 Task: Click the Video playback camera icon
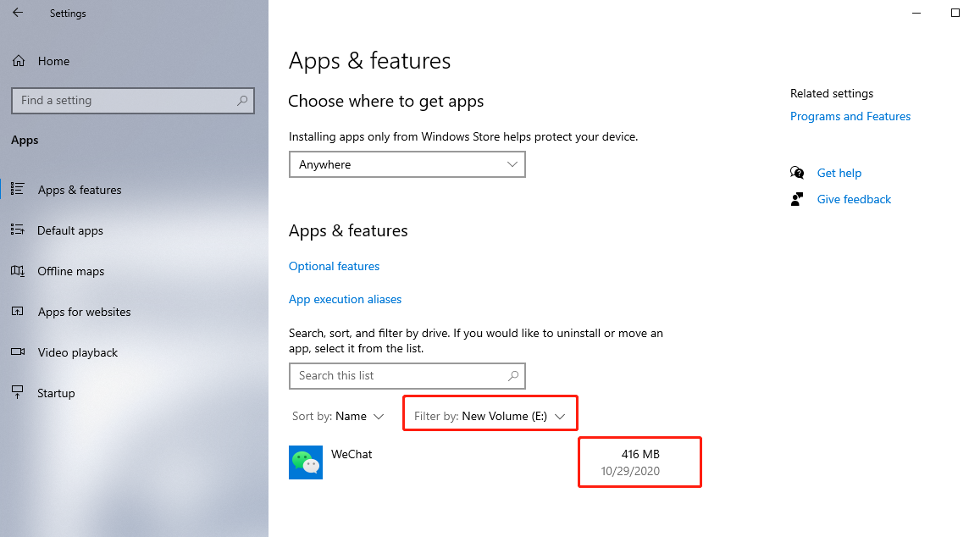pos(18,352)
